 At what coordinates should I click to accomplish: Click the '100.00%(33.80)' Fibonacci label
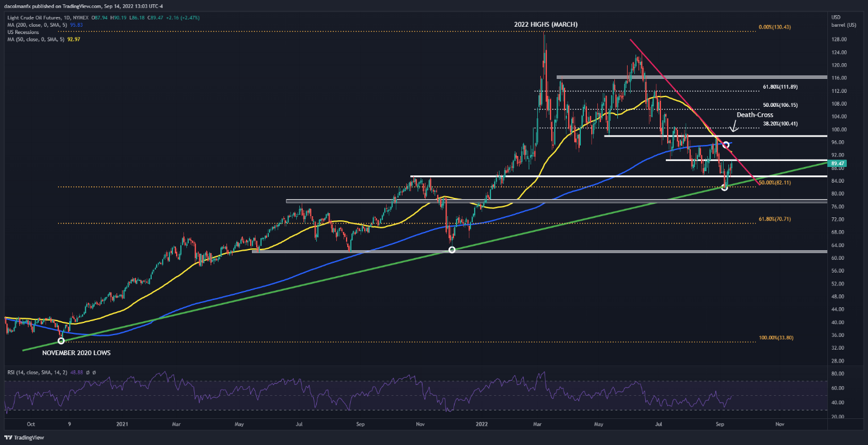[775, 338]
